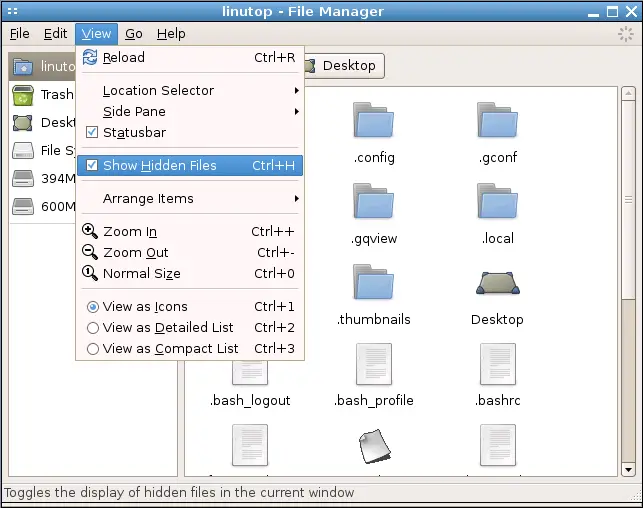The height and width of the screenshot is (508, 643).
Task: Click the vertical scrollbar thumb
Action: 628,200
